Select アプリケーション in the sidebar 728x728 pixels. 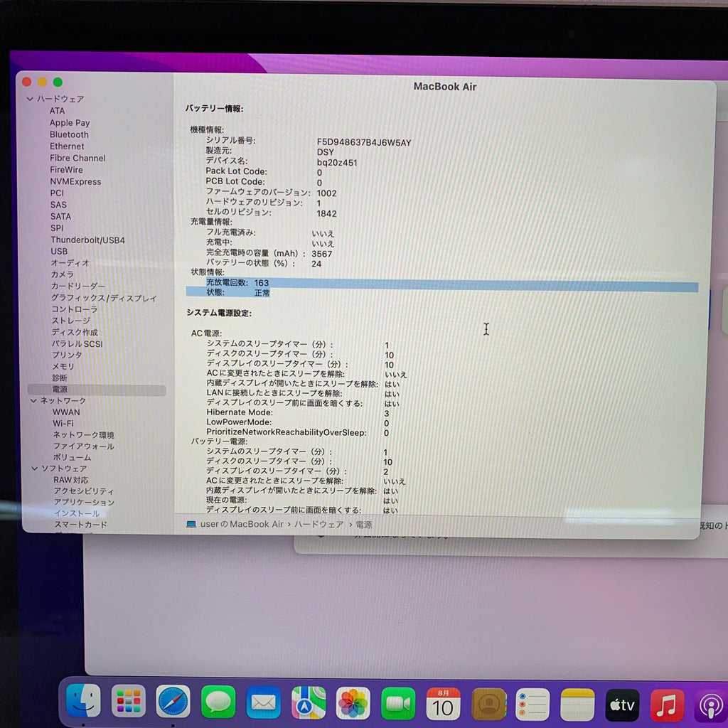point(84,503)
